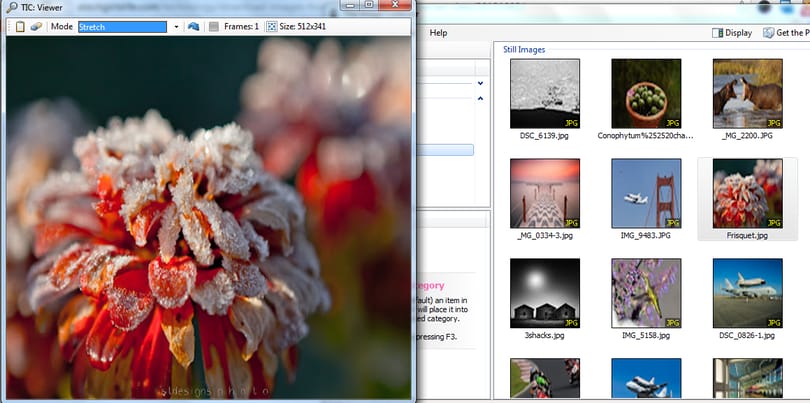Image resolution: width=810 pixels, height=403 pixels.
Task: Collapse the panel with upward chevron
Action: 481,98
